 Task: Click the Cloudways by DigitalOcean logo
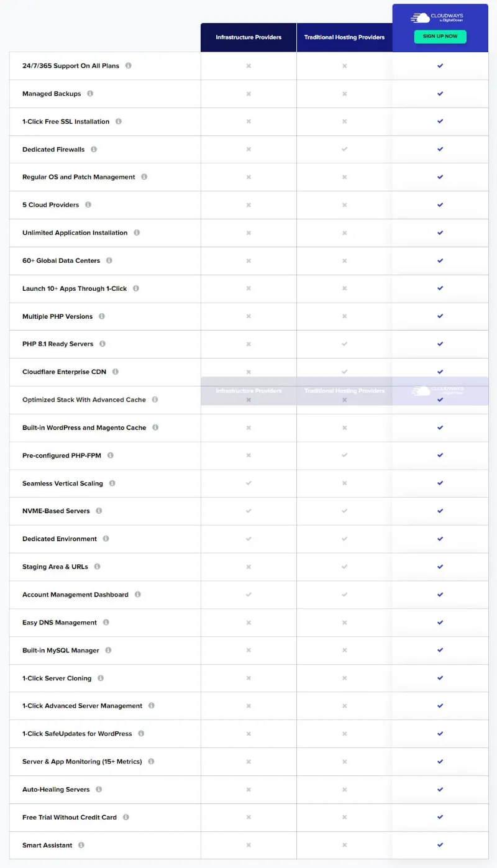pos(440,17)
